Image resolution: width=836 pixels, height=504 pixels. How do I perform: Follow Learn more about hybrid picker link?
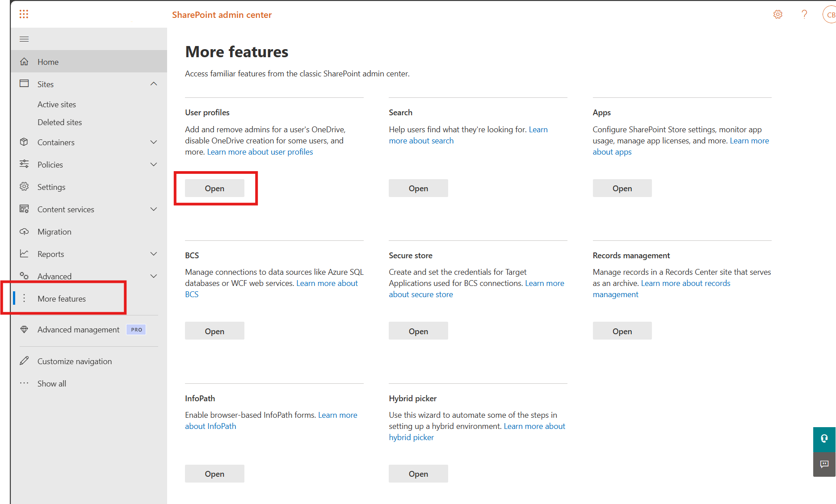pyautogui.click(x=534, y=426)
